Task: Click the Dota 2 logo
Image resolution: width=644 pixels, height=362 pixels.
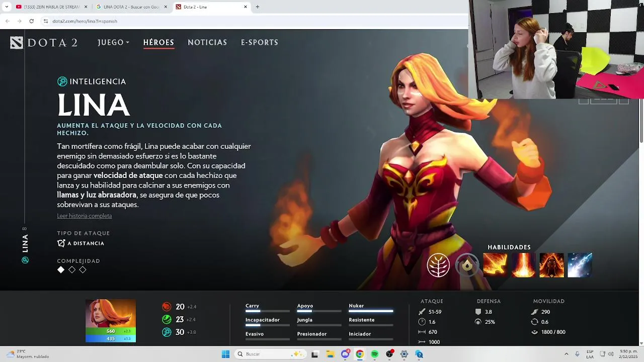Action: pos(44,43)
